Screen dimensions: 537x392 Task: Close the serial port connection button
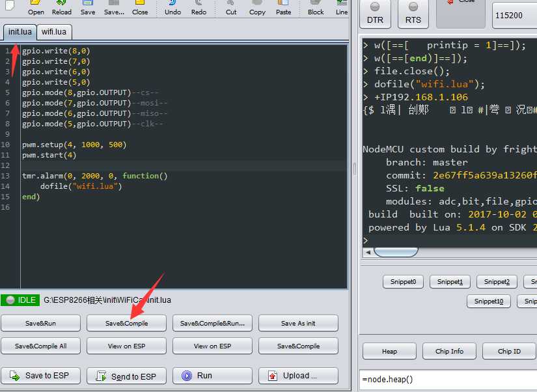tap(461, 14)
